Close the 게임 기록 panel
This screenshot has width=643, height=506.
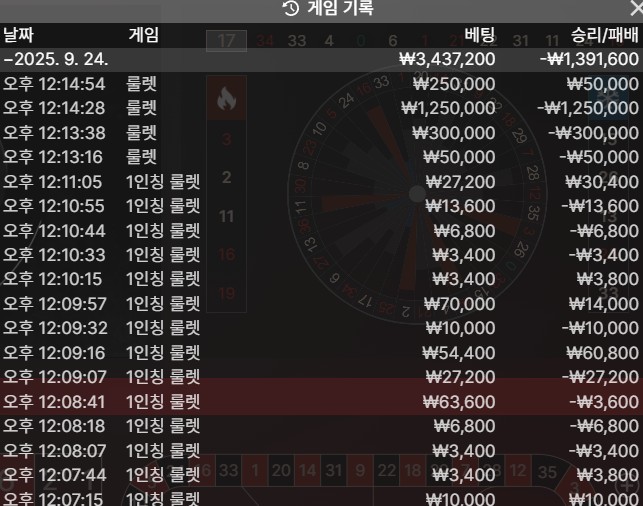tap(637, 8)
